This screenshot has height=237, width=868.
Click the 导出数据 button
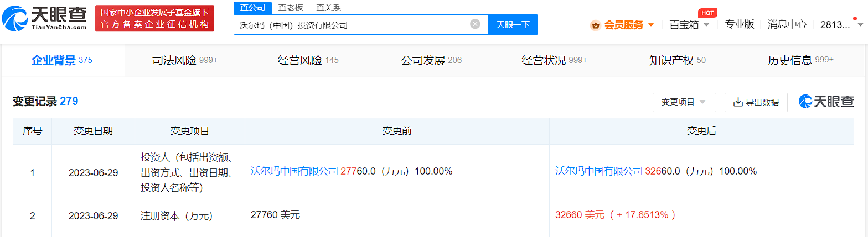[x=756, y=102]
